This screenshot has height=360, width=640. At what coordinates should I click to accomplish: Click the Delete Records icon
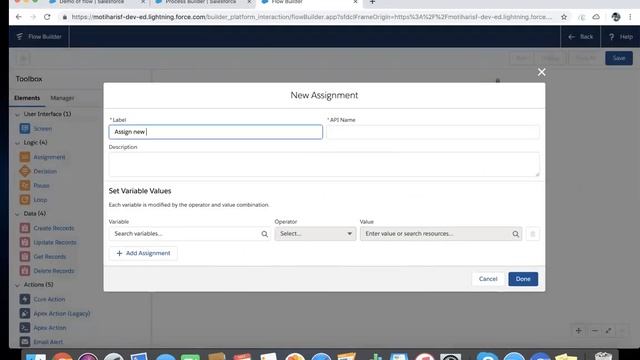25,271
